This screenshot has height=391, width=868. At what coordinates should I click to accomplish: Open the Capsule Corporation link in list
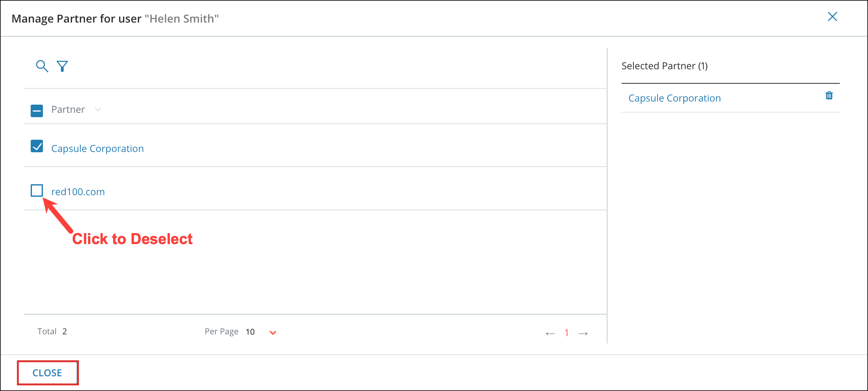97,149
